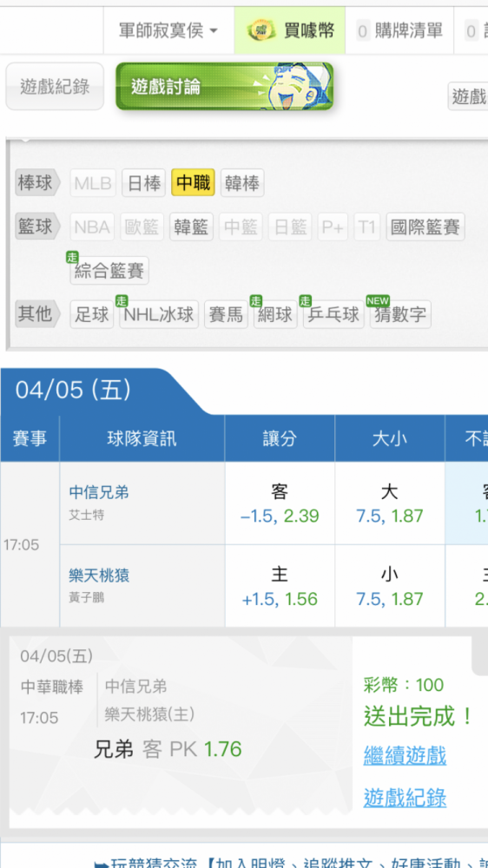Screen dimensions: 488x868
Task: Select the 中職 league filter
Action: 194,182
